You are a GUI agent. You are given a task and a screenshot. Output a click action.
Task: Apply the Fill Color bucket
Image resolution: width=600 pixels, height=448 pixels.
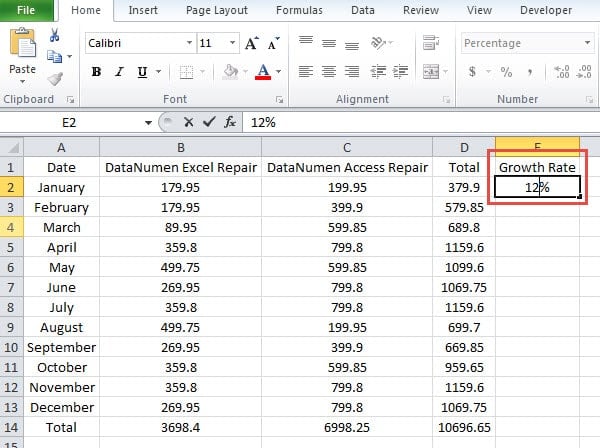(231, 72)
